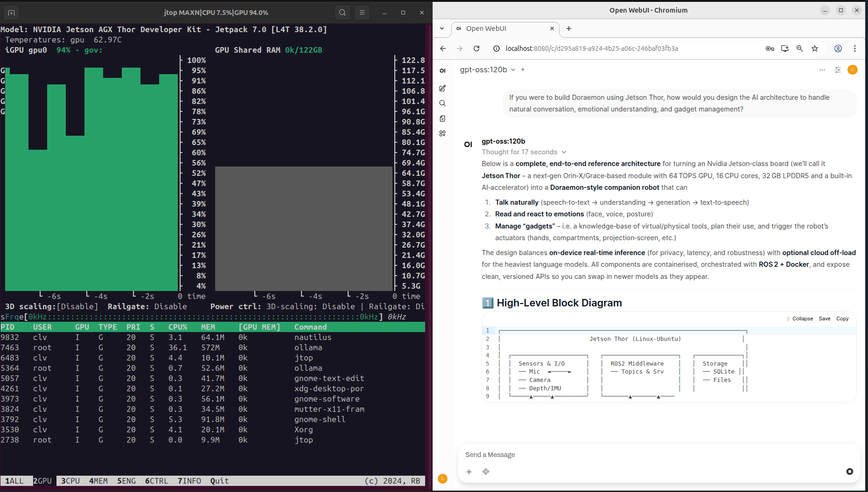868x492 pixels.
Task: Open the gpt-oss:120b model selector dropdown
Action: [x=487, y=69]
